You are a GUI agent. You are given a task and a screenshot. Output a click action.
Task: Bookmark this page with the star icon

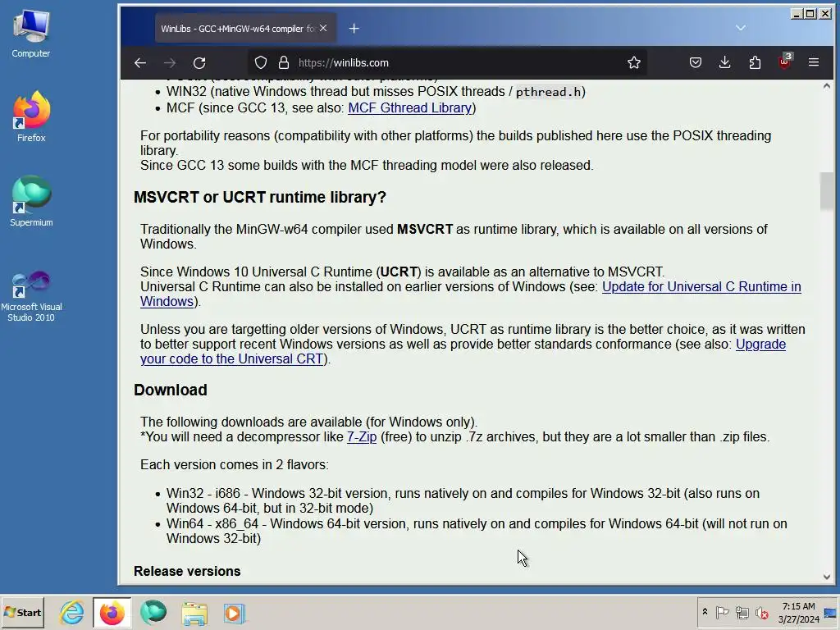(634, 62)
